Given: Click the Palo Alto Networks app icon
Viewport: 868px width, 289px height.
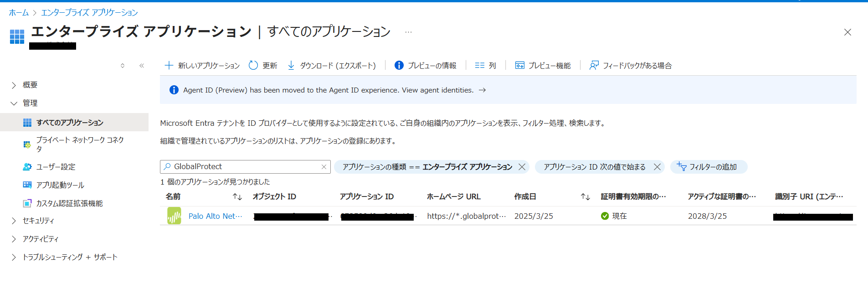Looking at the screenshot, I should click(x=174, y=216).
